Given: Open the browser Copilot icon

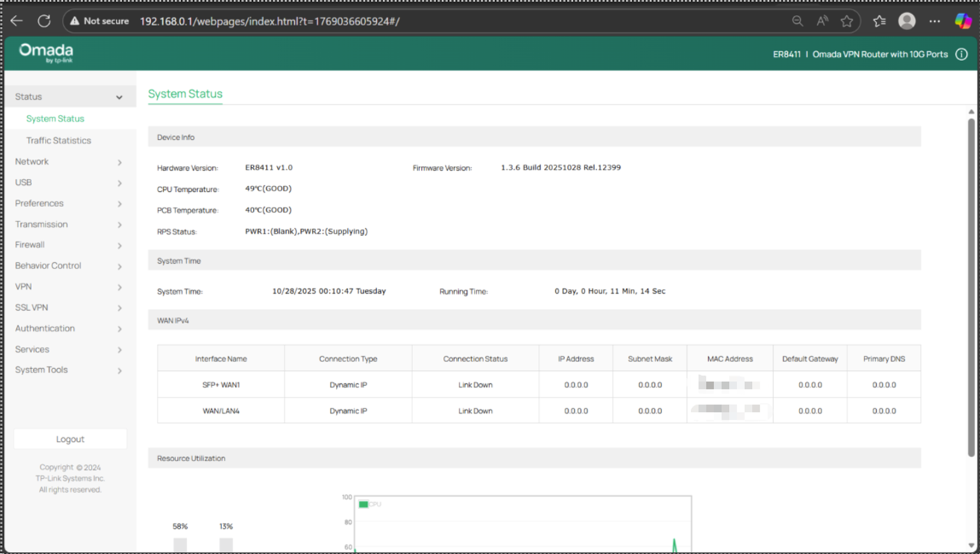Looking at the screenshot, I should click(962, 21).
